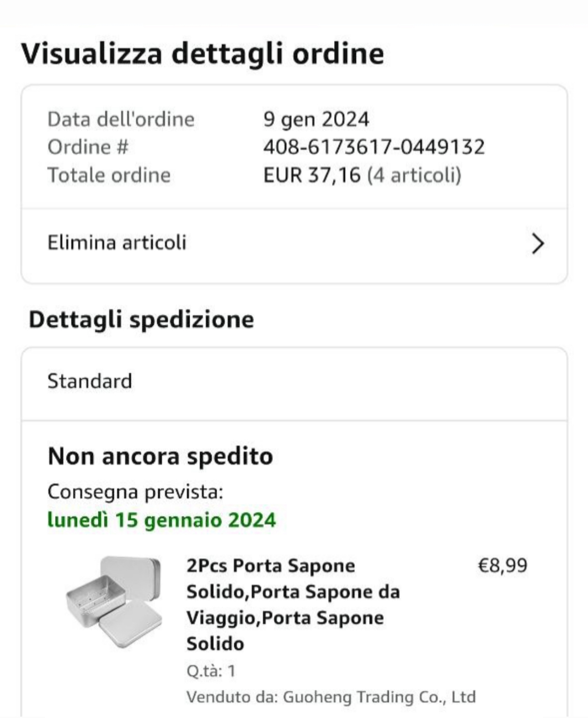Select the order number 408-6173617-0449132
The height and width of the screenshot is (718, 588).
[x=374, y=147]
